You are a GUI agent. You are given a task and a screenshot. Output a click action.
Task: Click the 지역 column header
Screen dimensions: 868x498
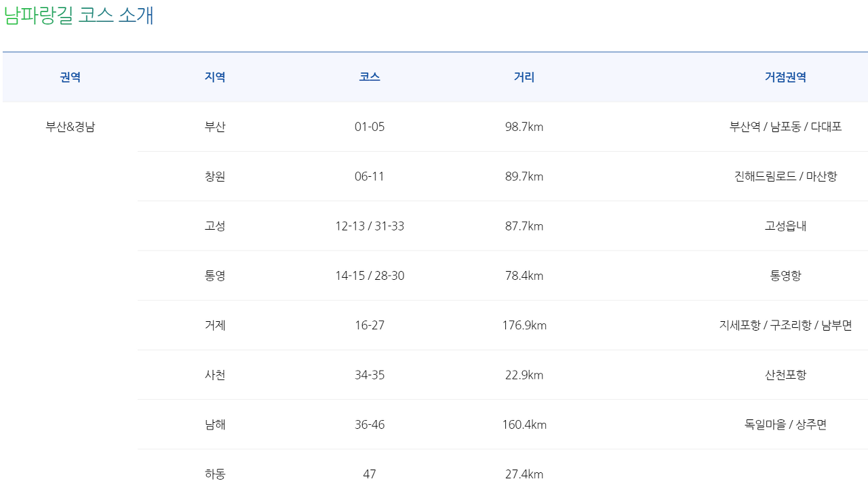pos(215,77)
